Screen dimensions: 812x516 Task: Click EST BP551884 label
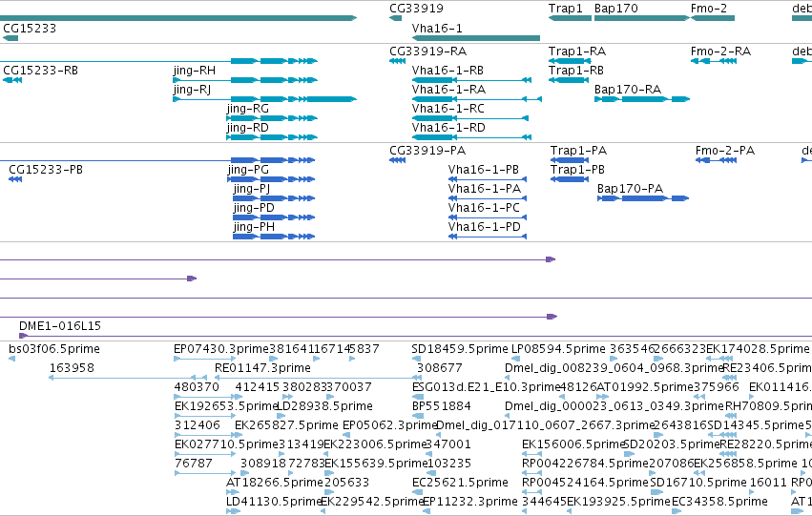pyautogui.click(x=441, y=406)
